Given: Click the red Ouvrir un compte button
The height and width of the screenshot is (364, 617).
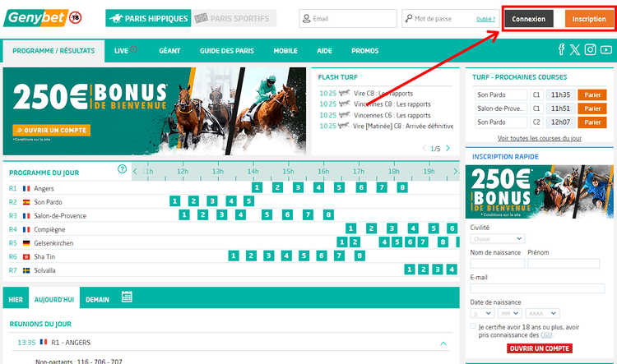Looking at the screenshot, I should coord(540,348).
